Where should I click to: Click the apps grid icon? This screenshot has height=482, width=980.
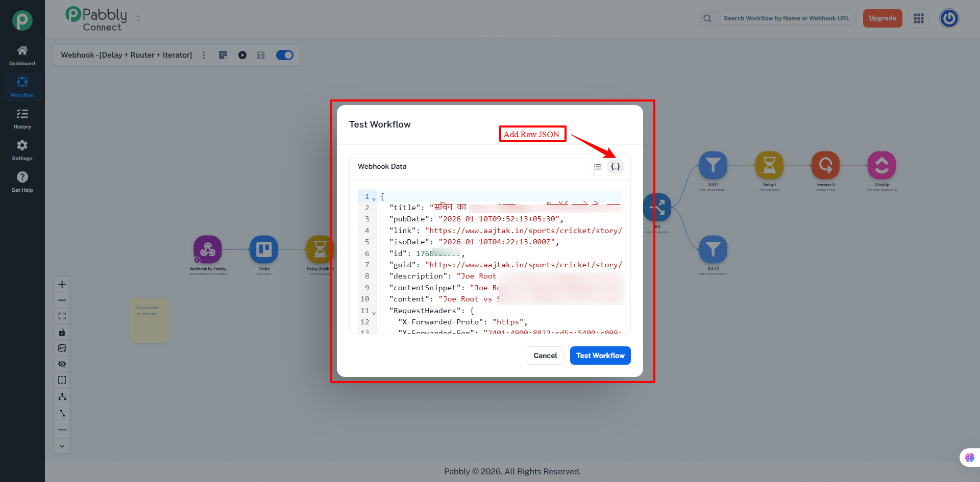919,18
